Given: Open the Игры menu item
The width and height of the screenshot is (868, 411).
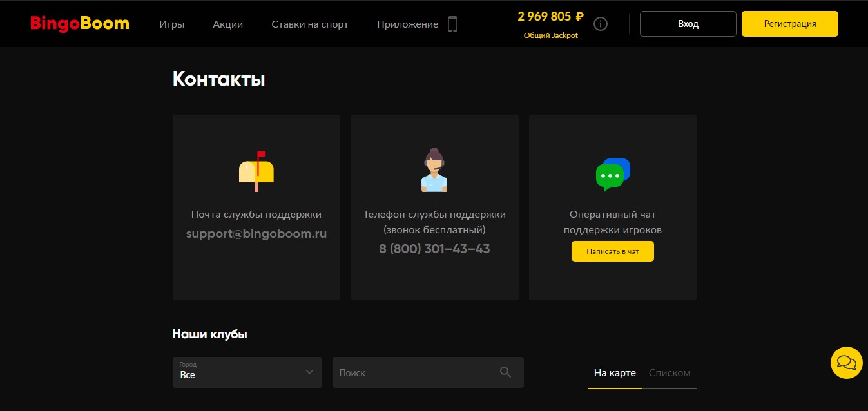Looking at the screenshot, I should coord(172,24).
